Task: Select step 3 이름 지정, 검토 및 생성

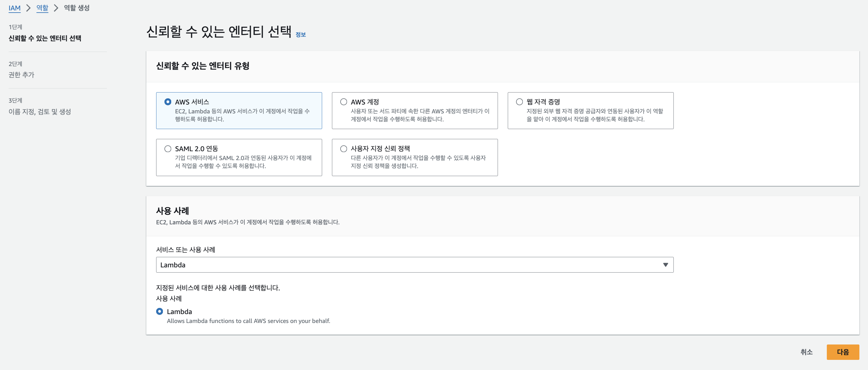Action: 40,112
